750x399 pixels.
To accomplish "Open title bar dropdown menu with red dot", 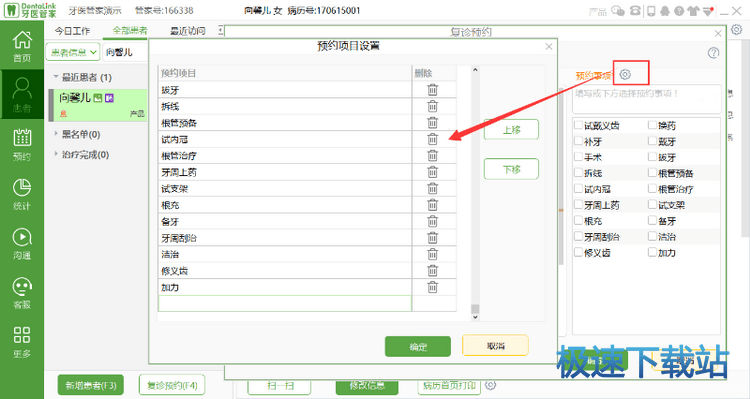I will point(709,11).
